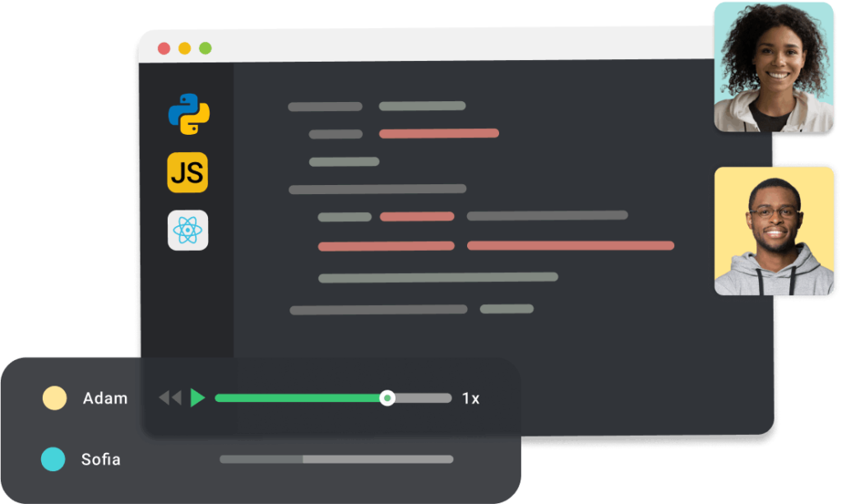Click Sofia's name label
The width and height of the screenshot is (842, 504).
[x=101, y=460]
